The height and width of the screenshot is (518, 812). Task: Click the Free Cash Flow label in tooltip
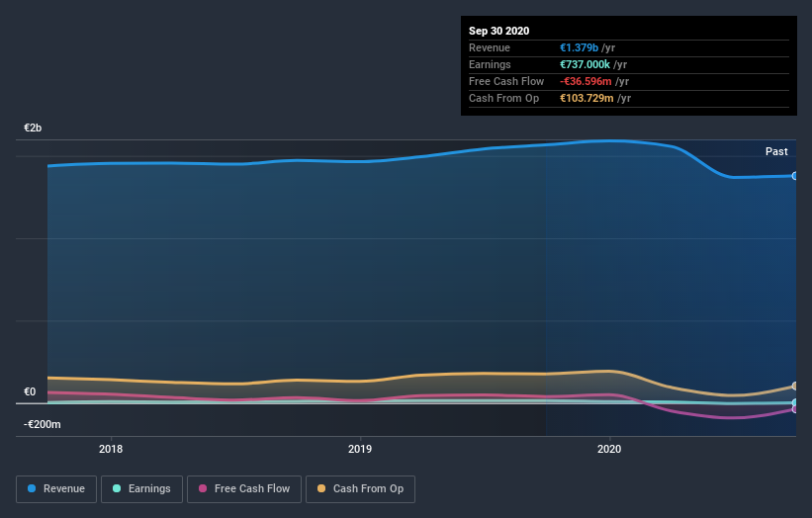506,81
